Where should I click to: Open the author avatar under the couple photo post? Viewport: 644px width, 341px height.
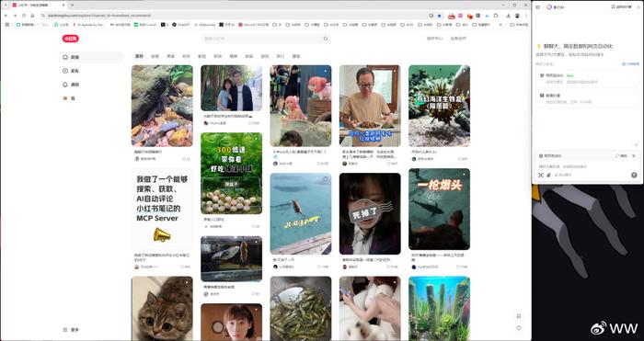point(206,123)
